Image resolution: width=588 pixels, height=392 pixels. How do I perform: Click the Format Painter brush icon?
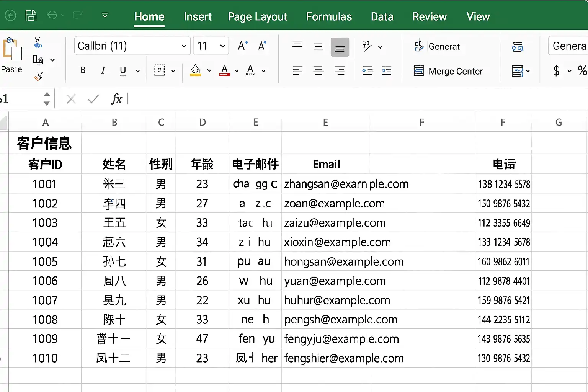coord(38,76)
